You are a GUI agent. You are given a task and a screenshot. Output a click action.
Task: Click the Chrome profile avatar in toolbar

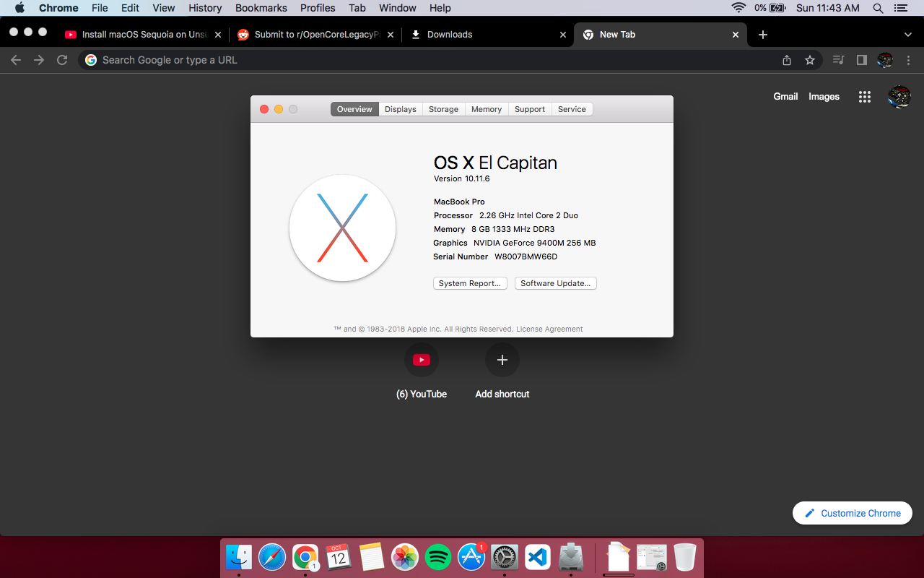pyautogui.click(x=885, y=60)
